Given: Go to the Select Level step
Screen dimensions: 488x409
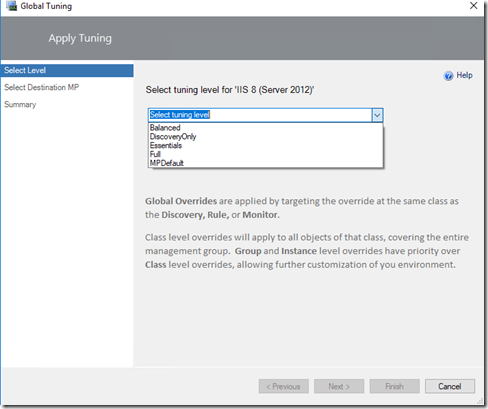Looking at the screenshot, I should pos(67,71).
